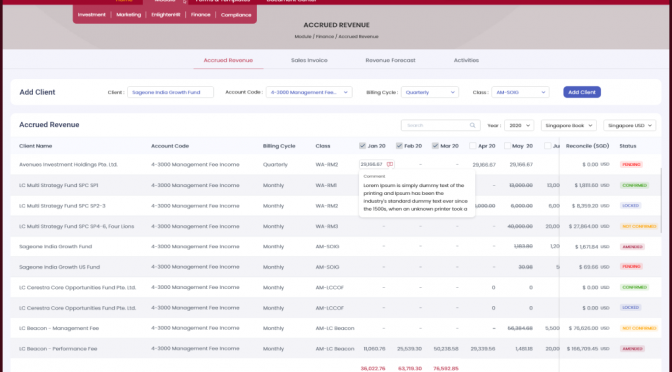Open the comment icon on the Jan 20 value
Viewport: 672px width, 372px height.
390,164
